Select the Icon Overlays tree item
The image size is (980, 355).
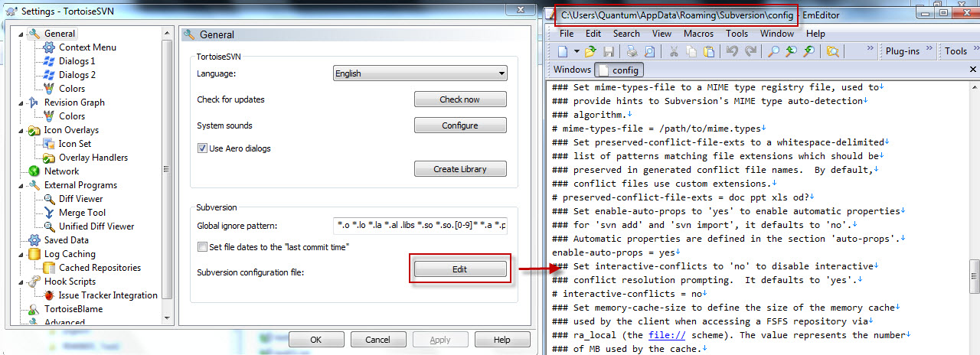pos(71,130)
